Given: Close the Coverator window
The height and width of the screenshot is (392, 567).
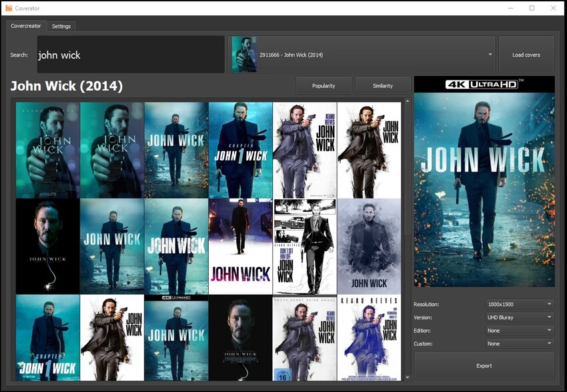Looking at the screenshot, I should (553, 8).
